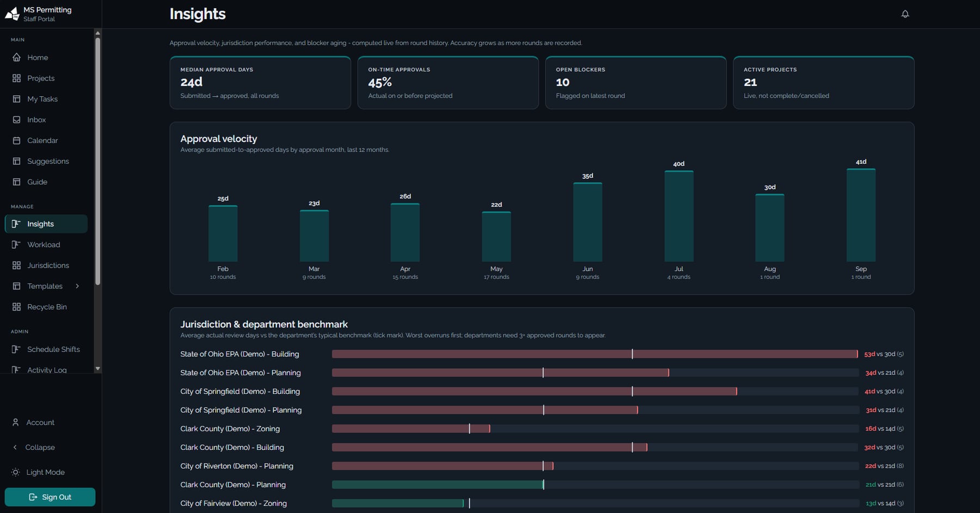This screenshot has width=980, height=513.
Task: Open the Inbox
Action: [46, 120]
